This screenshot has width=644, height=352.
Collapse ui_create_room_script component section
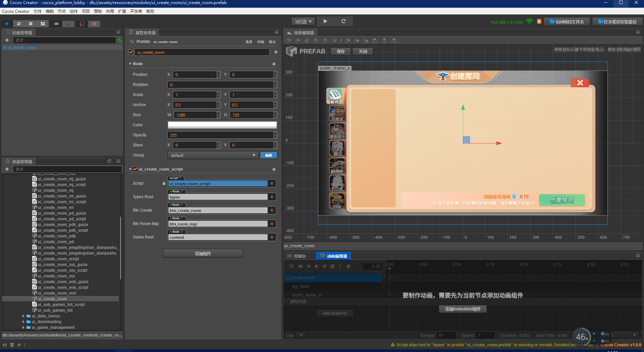[x=130, y=169]
